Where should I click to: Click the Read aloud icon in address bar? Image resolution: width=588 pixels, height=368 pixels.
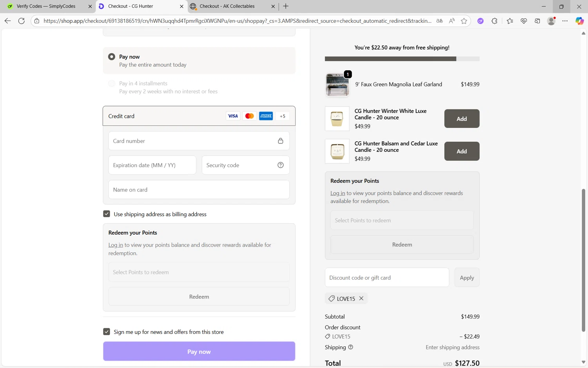[x=452, y=21]
